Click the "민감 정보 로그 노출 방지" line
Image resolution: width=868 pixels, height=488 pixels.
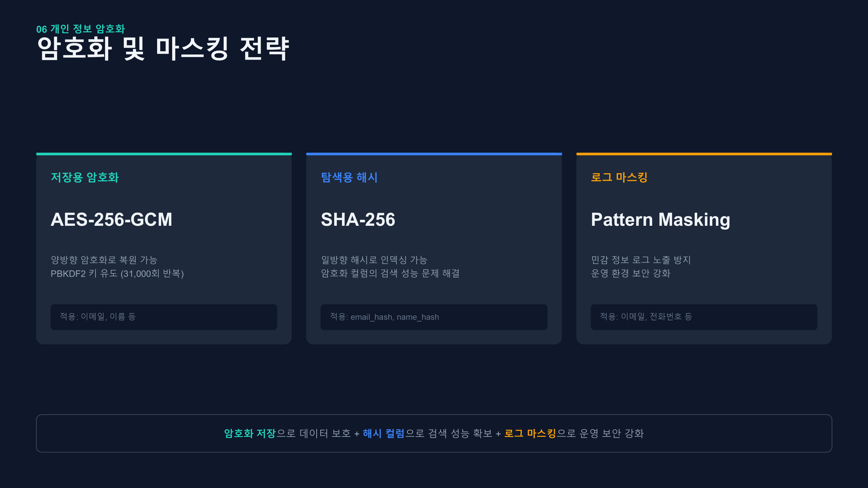(641, 260)
